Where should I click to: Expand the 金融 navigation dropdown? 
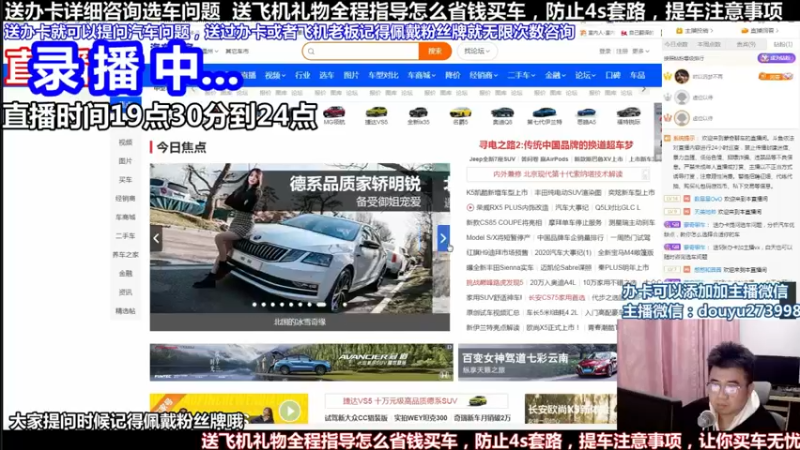(555, 76)
